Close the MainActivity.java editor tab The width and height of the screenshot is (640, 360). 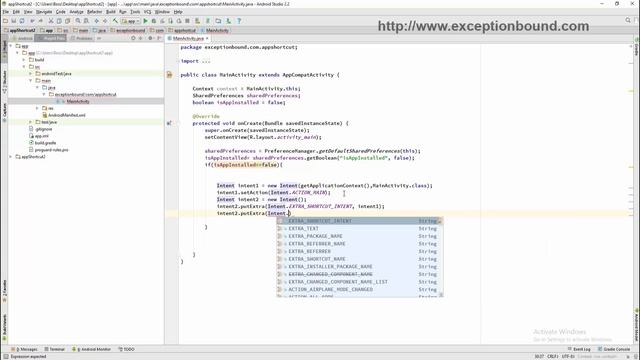tap(207, 38)
